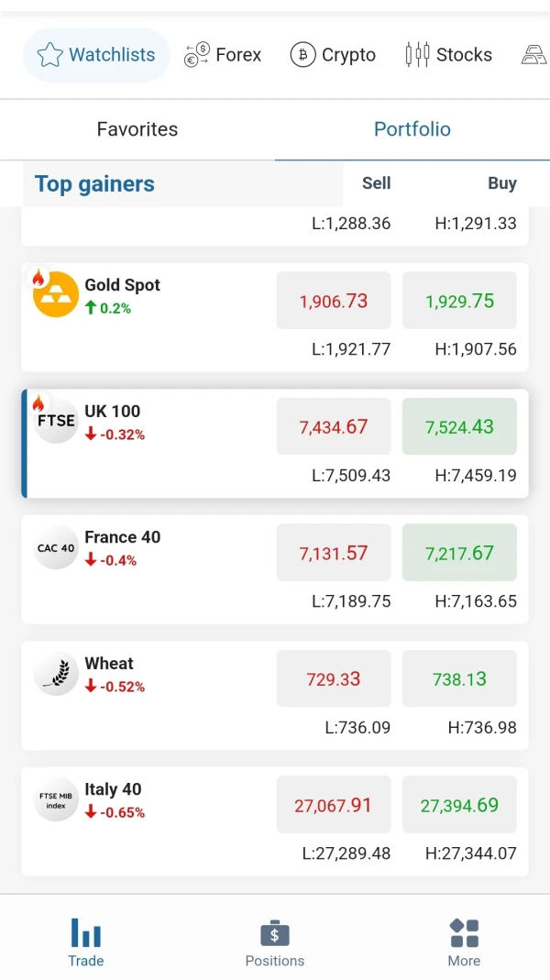
Task: Open the FTSE MIB Italy 40 logo
Action: (56, 799)
